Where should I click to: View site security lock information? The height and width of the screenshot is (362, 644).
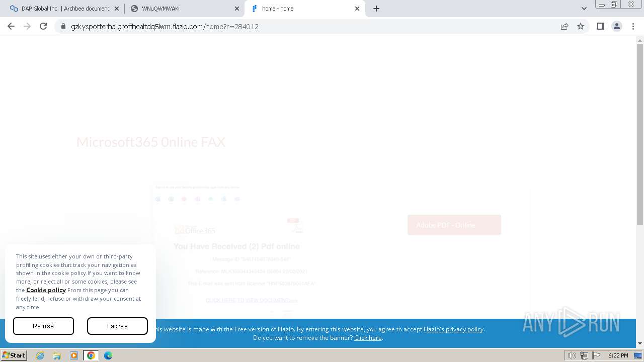pos(63,26)
